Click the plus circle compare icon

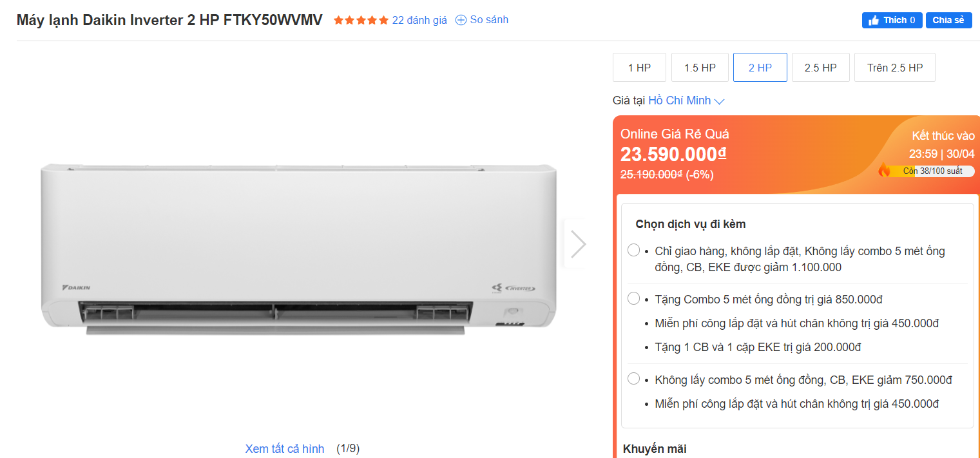[461, 20]
